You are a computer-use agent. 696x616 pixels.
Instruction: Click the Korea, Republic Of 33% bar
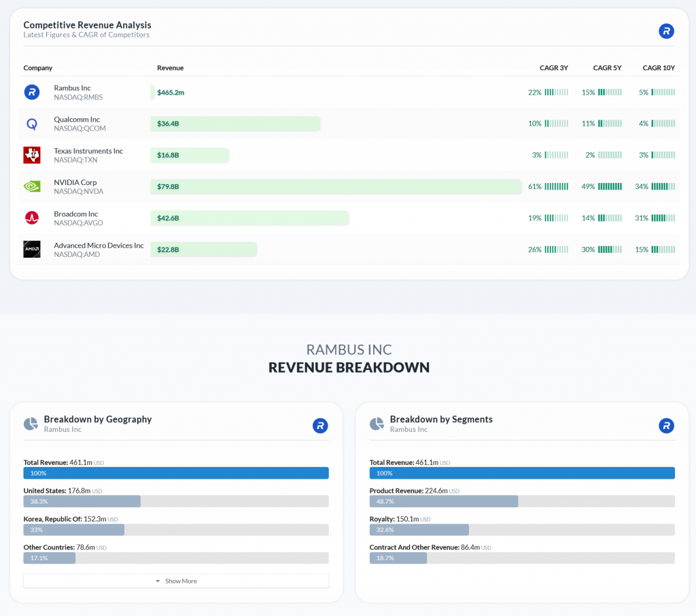73,530
